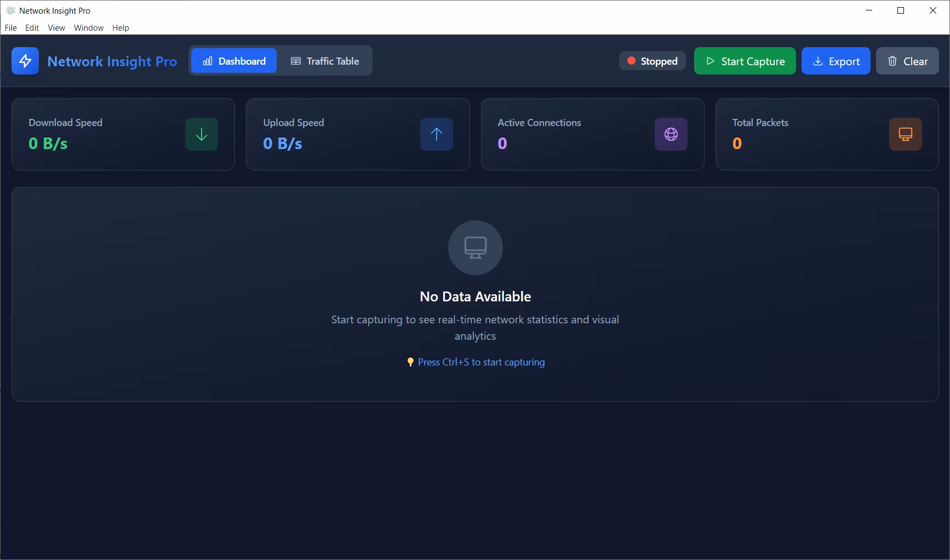950x560 pixels.
Task: Click the purple globe Active Connections icon
Action: (x=671, y=134)
